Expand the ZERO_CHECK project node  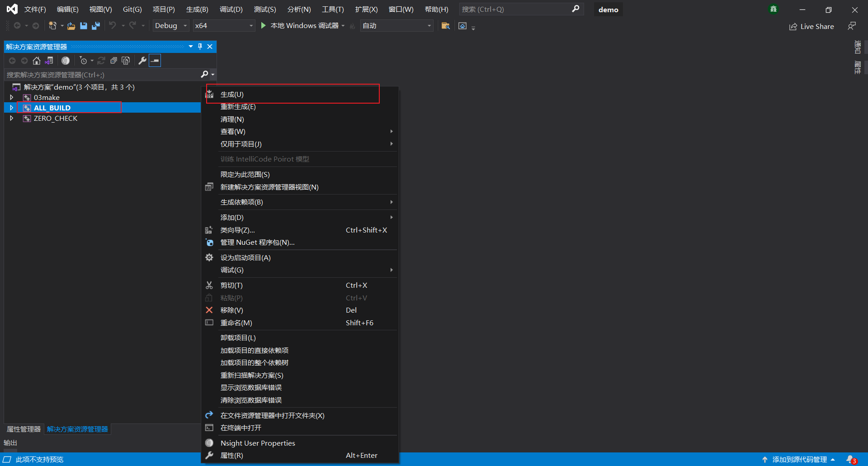point(12,118)
